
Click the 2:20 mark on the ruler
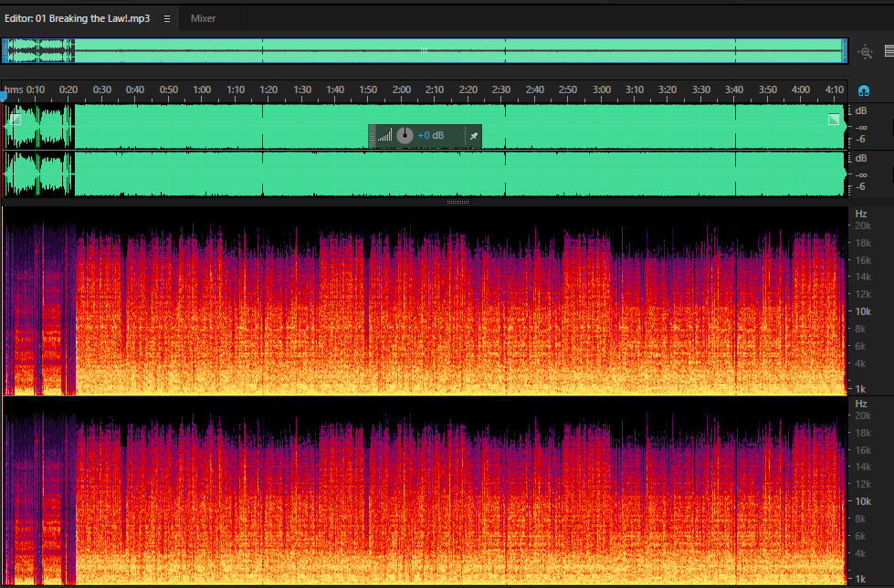(x=468, y=89)
